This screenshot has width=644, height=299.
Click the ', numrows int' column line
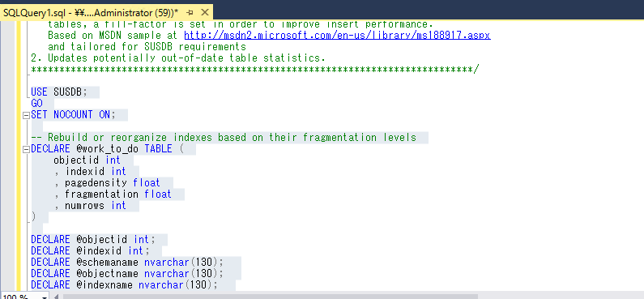click(90, 205)
